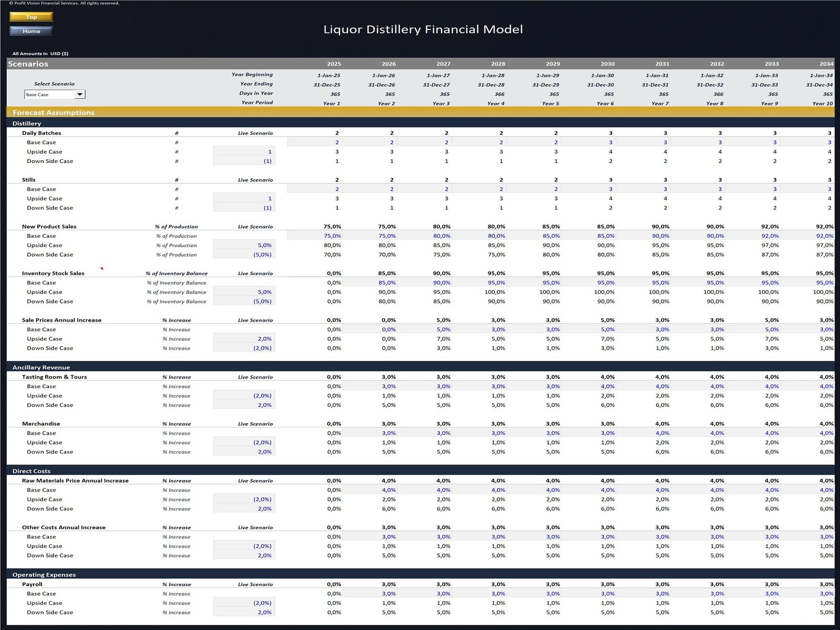Viewport: 840px width, 630px height.
Task: Click Tasting Room & Tours Upside (2,0%) input
Action: click(x=244, y=396)
